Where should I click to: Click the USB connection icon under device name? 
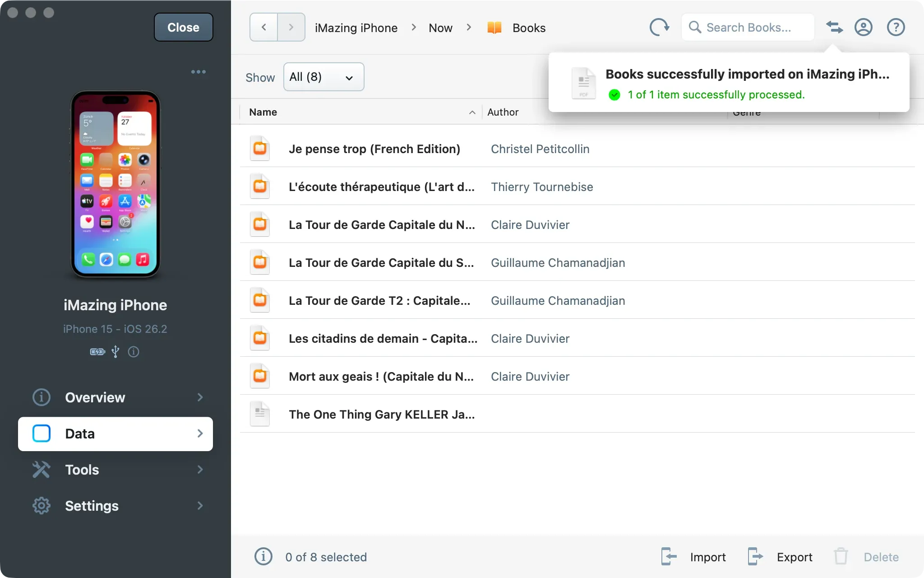(115, 352)
